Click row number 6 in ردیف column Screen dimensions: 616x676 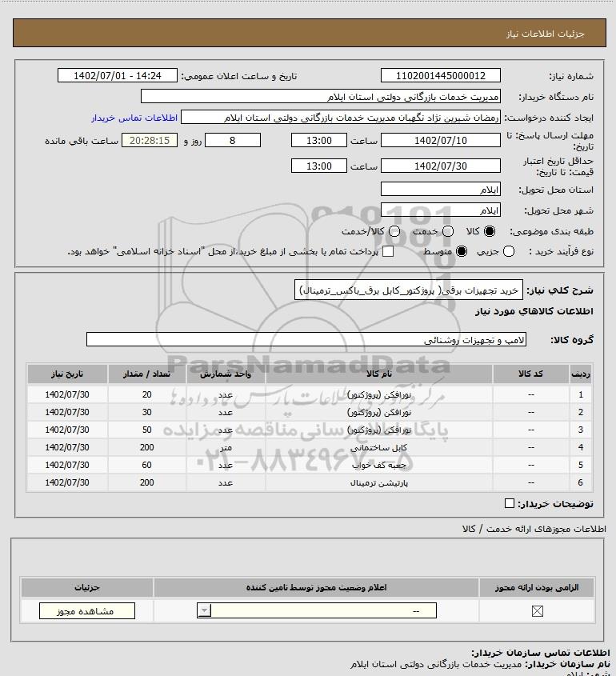click(581, 483)
